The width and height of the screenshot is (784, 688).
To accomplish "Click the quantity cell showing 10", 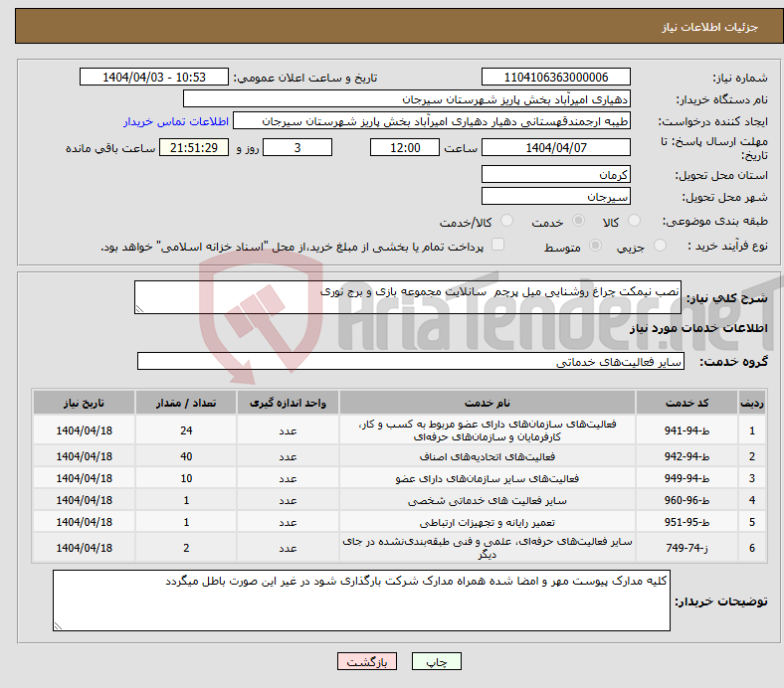I will [x=186, y=478].
